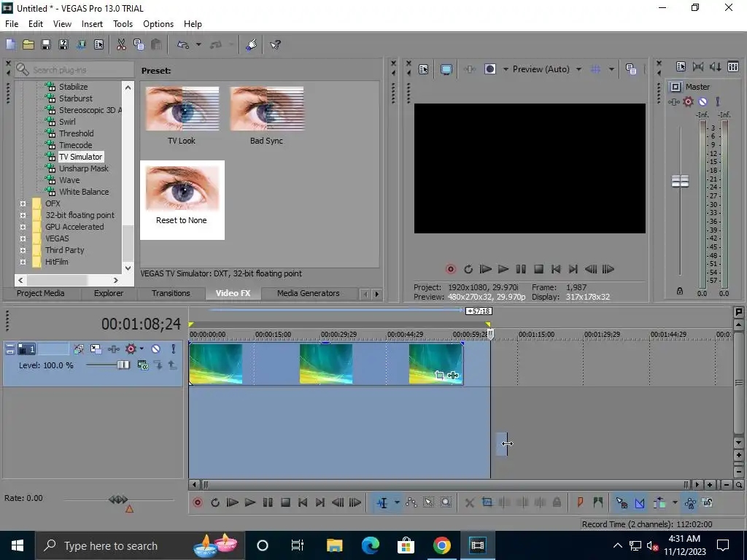Expand the 32-bit floating point folder
This screenshot has height=560, width=747.
pyautogui.click(x=23, y=215)
